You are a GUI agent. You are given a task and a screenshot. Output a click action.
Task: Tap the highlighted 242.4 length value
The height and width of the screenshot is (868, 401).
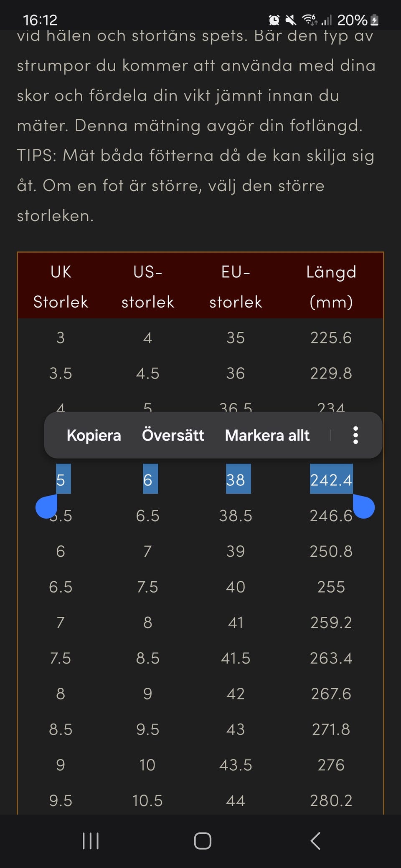[331, 480]
